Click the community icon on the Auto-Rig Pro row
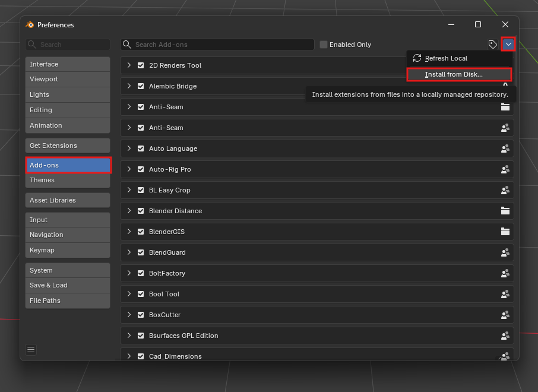Image resolution: width=538 pixels, height=392 pixels. tap(505, 169)
